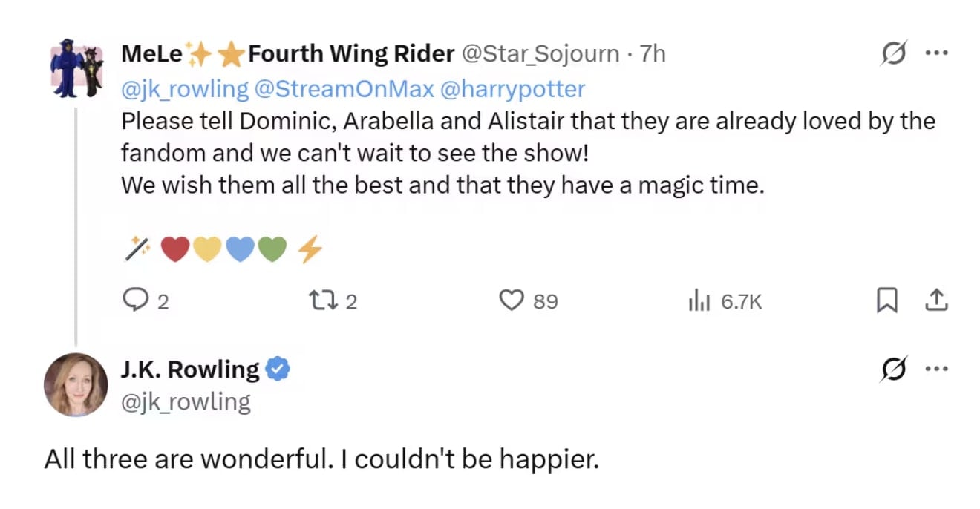
Task: Click MeLe's avatar image
Action: [76, 71]
